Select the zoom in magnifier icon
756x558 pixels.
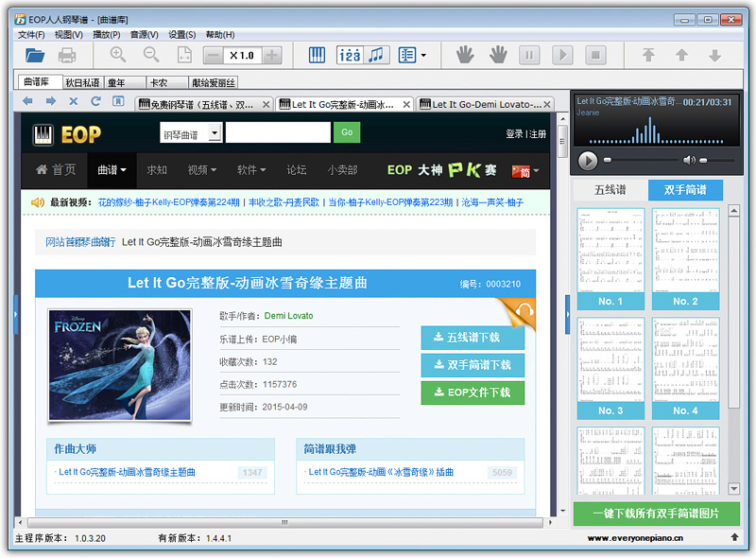pos(118,55)
